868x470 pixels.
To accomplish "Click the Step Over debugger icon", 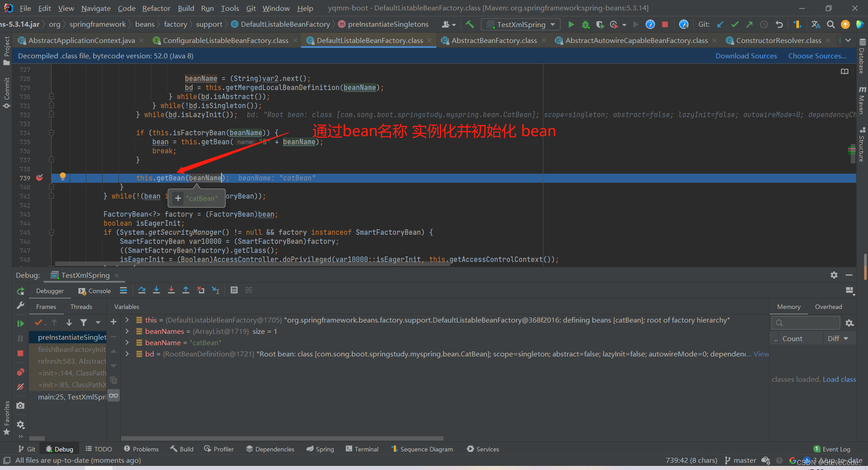I will (x=142, y=290).
